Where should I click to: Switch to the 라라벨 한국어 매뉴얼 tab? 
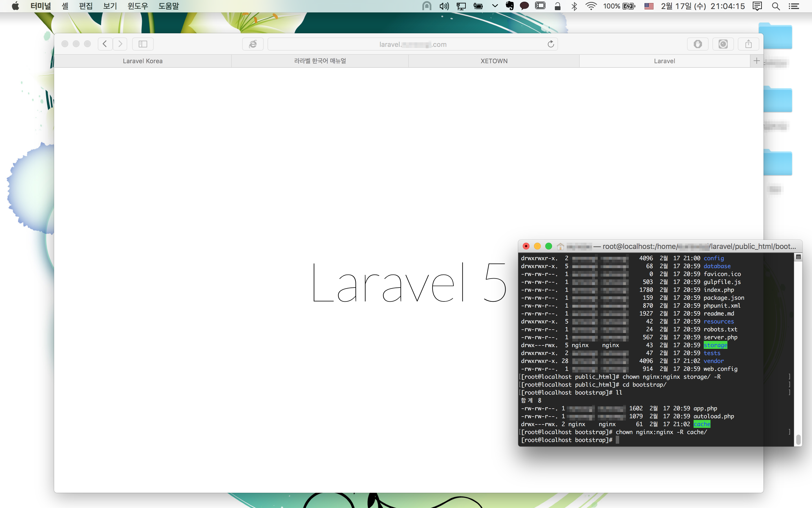[x=320, y=61]
